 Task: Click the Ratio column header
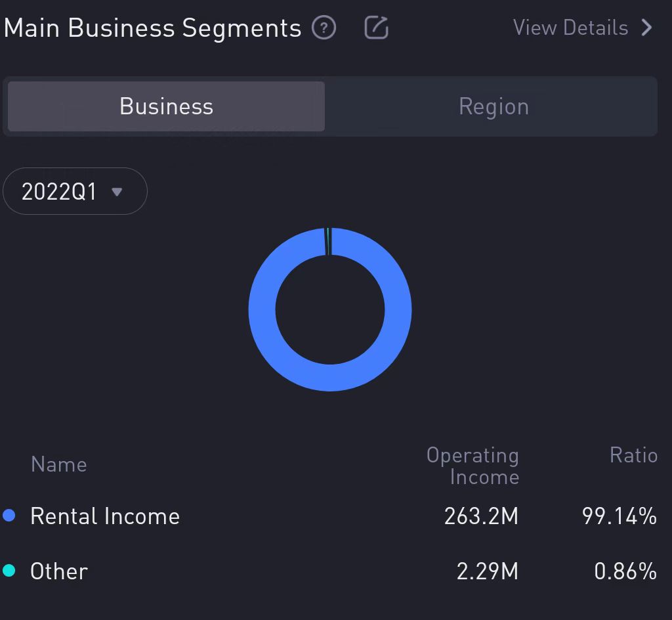pos(633,455)
